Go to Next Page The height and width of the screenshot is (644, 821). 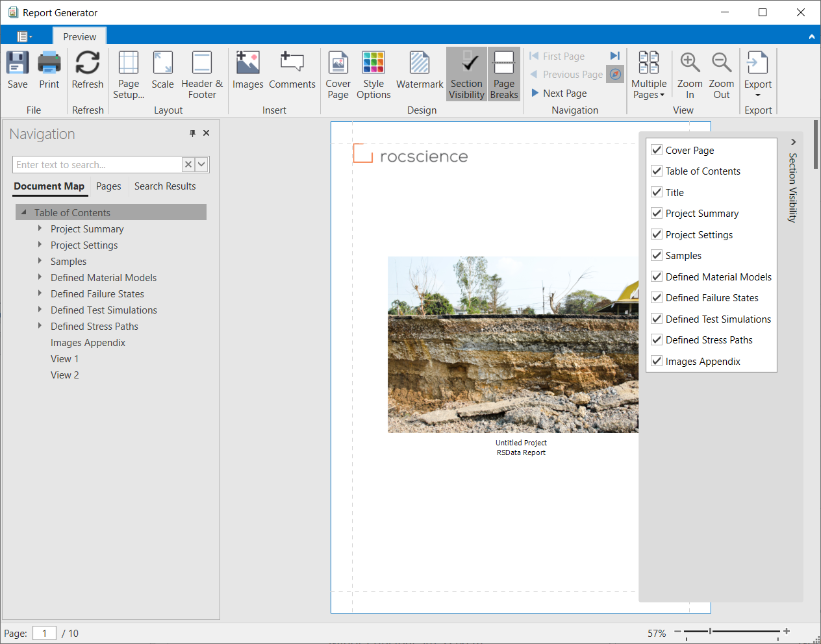point(559,93)
